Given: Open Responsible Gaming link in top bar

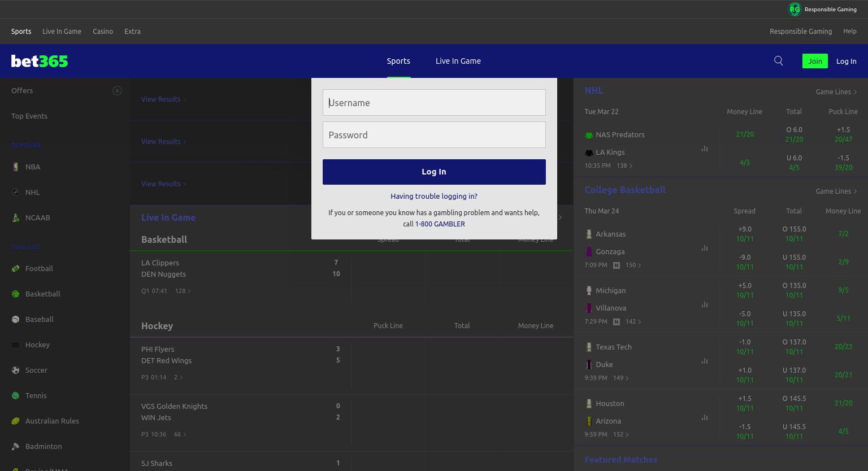Looking at the screenshot, I should point(801,31).
